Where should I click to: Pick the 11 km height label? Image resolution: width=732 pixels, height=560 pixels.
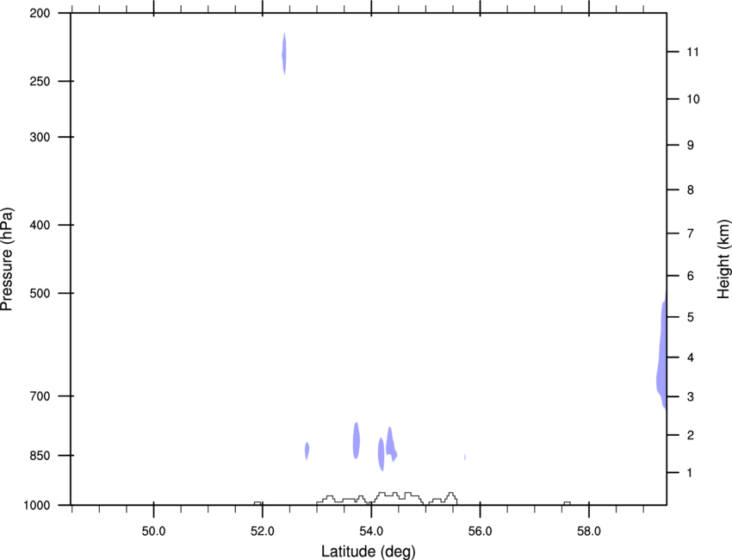click(692, 52)
